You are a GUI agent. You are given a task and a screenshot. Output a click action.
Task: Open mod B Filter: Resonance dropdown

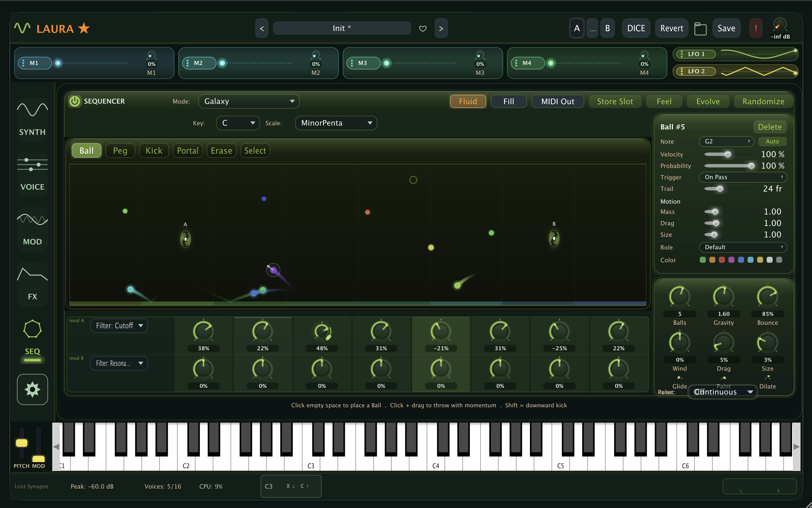point(119,363)
